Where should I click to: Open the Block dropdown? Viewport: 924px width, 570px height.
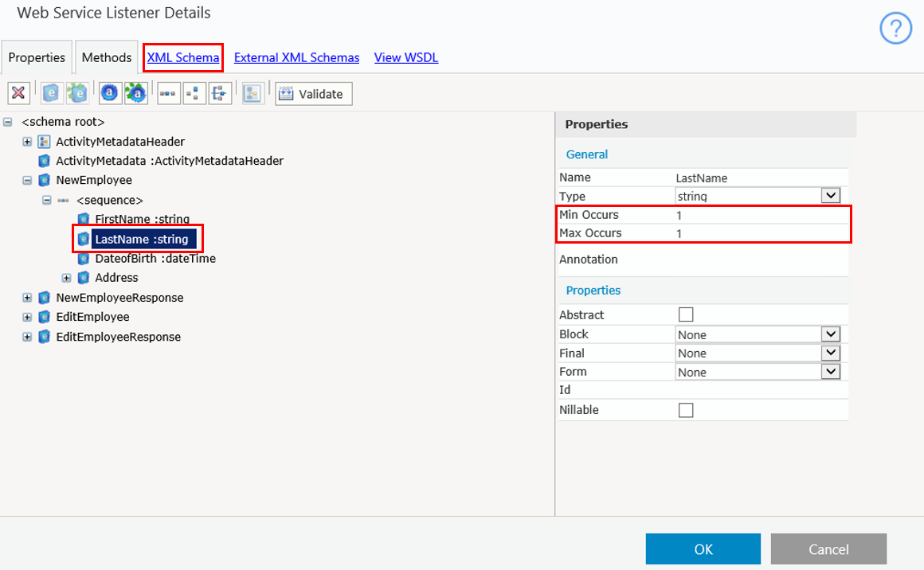click(x=830, y=334)
